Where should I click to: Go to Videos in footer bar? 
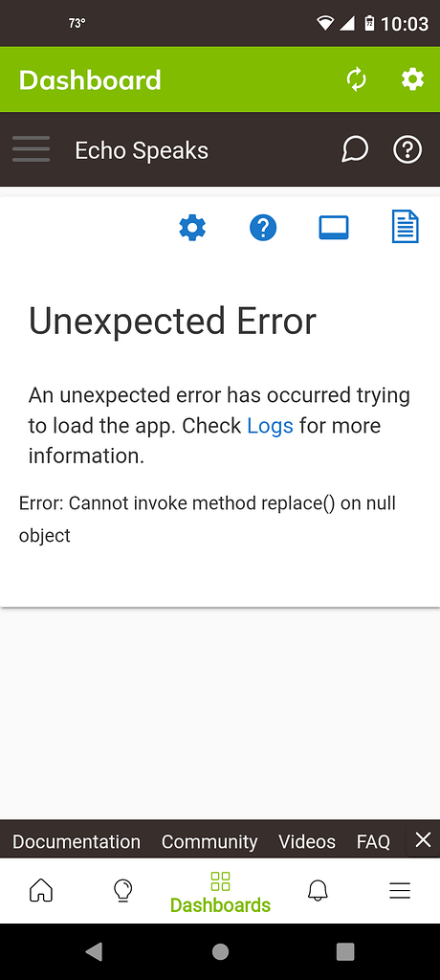[x=307, y=842]
